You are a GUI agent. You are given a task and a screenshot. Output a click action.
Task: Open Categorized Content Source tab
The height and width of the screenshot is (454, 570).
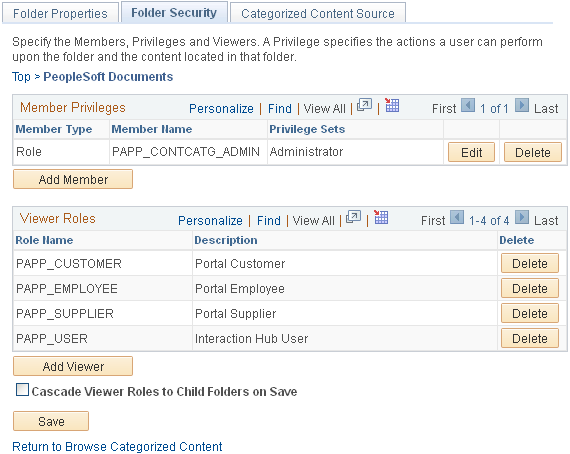318,13
